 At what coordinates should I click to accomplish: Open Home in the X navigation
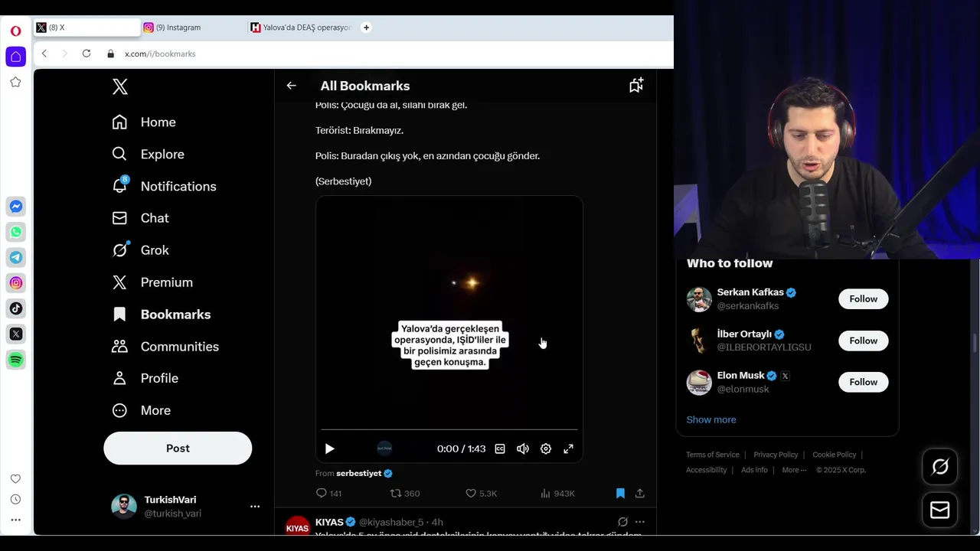coord(144,122)
